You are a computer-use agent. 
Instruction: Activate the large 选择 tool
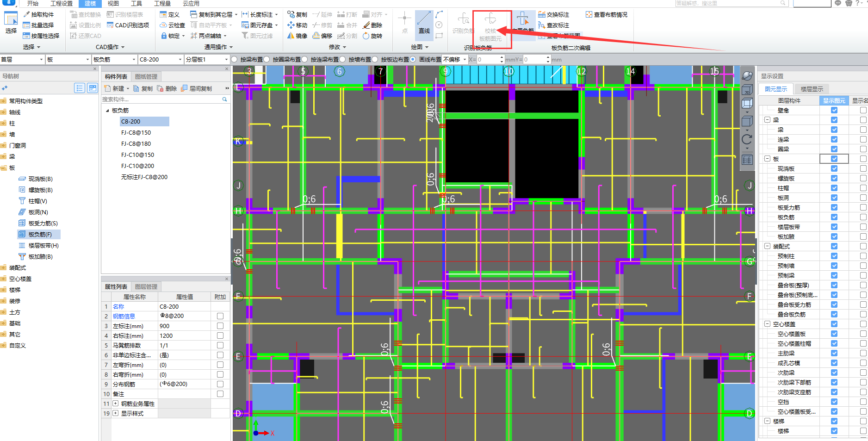[11, 24]
